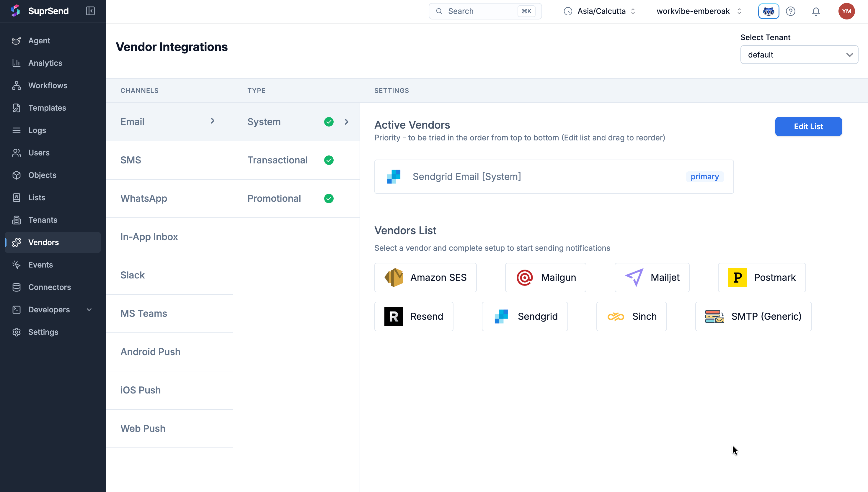The height and width of the screenshot is (492, 868).
Task: Select the WhatsApp channel
Action: (169, 198)
